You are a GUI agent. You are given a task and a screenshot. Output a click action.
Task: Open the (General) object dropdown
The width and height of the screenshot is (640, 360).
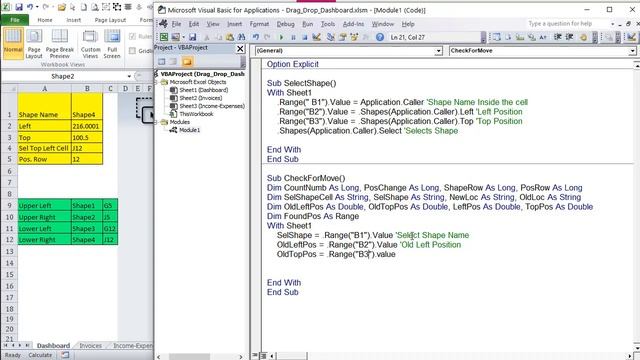(x=438, y=51)
